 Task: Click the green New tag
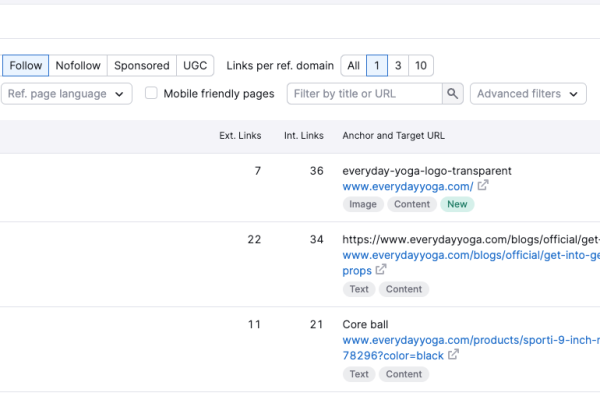[457, 204]
